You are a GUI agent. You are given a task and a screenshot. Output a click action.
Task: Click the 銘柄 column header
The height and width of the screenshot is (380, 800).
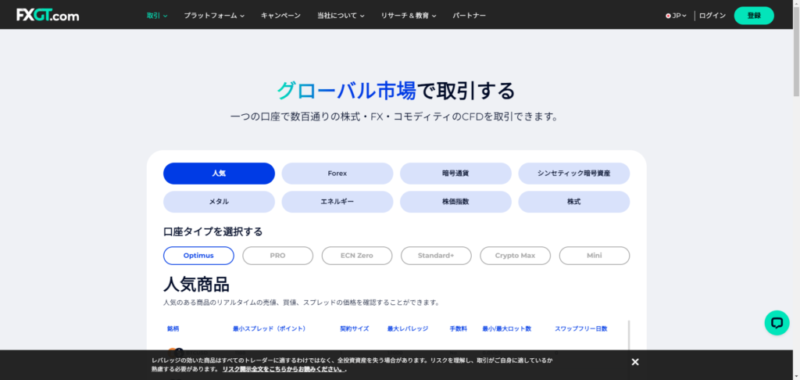173,328
